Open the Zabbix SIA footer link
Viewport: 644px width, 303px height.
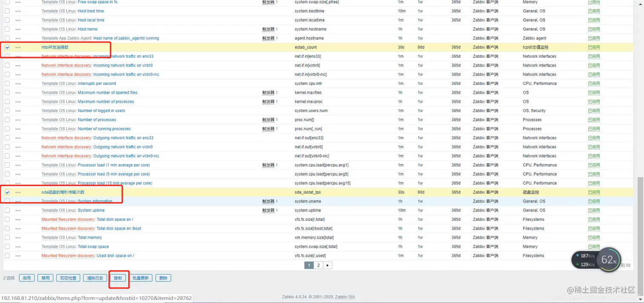(345, 297)
